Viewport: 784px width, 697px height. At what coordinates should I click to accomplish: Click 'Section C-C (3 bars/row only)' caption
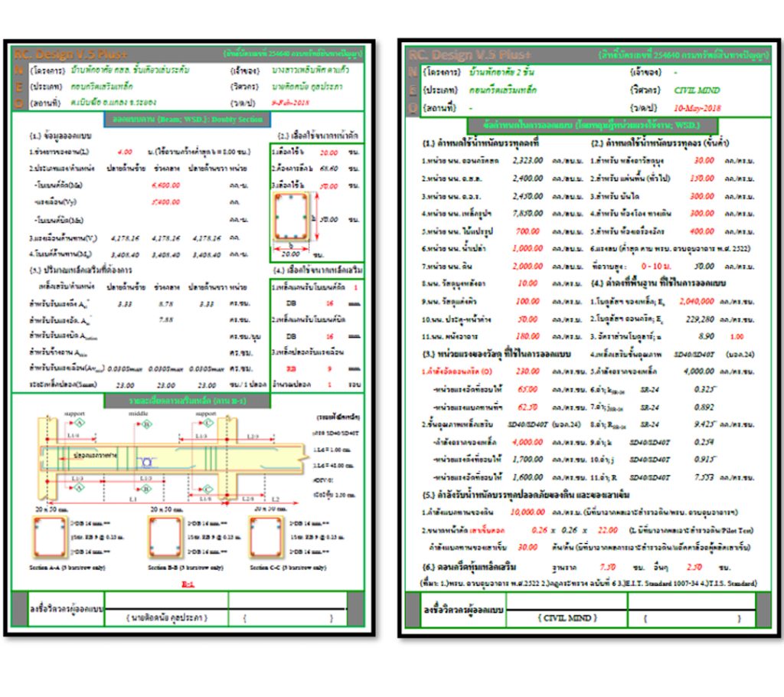(288, 568)
